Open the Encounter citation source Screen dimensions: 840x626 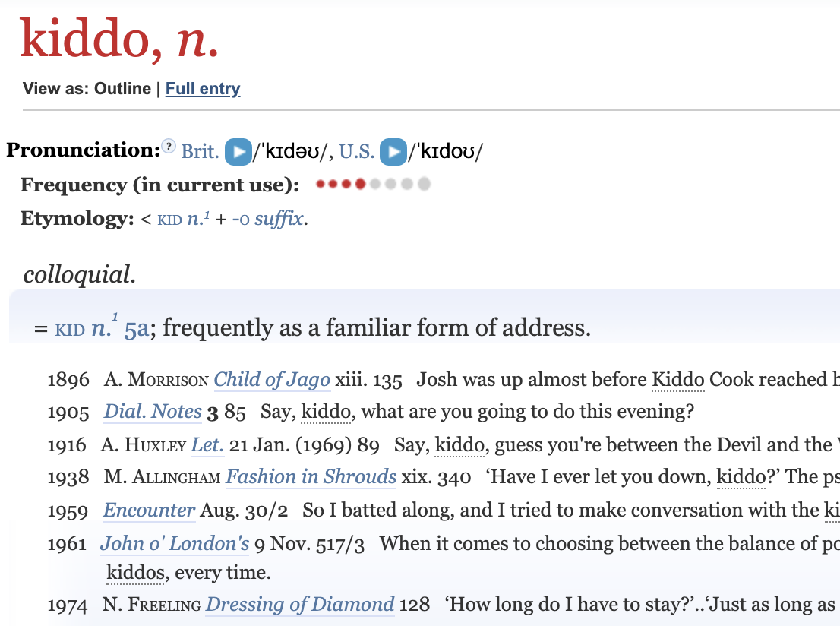pyautogui.click(x=149, y=511)
